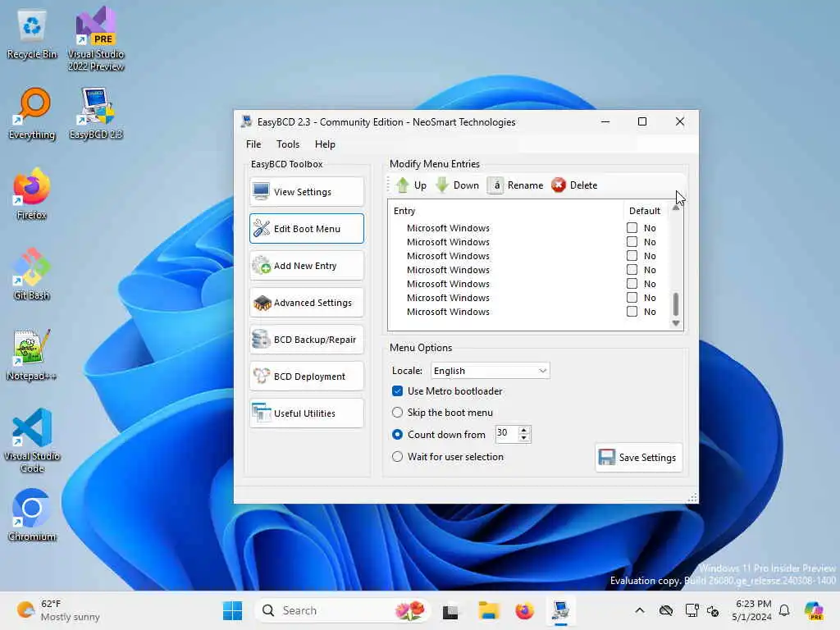Select Visual Studio Code desktop icon

32,441
